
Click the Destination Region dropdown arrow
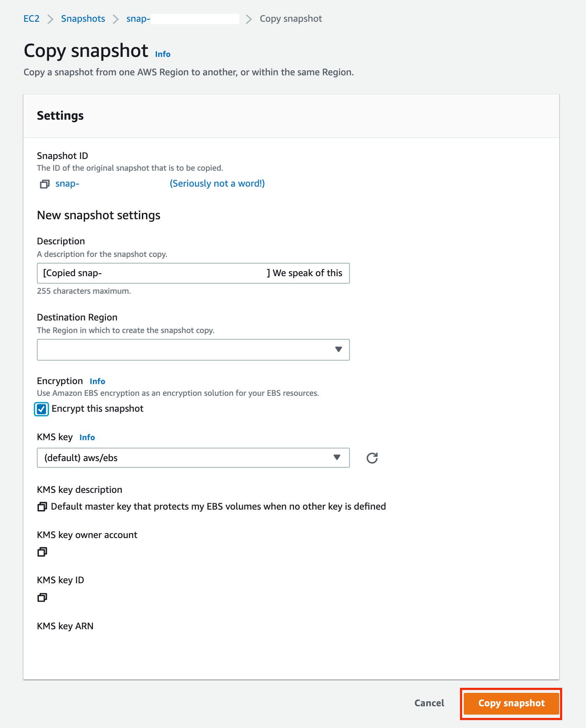click(x=339, y=350)
